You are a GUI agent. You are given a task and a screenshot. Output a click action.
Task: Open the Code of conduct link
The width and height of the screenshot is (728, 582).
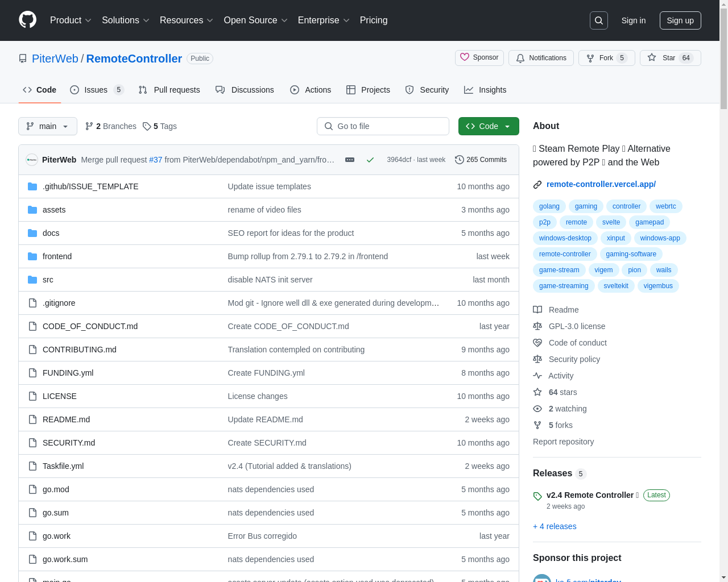click(x=570, y=343)
